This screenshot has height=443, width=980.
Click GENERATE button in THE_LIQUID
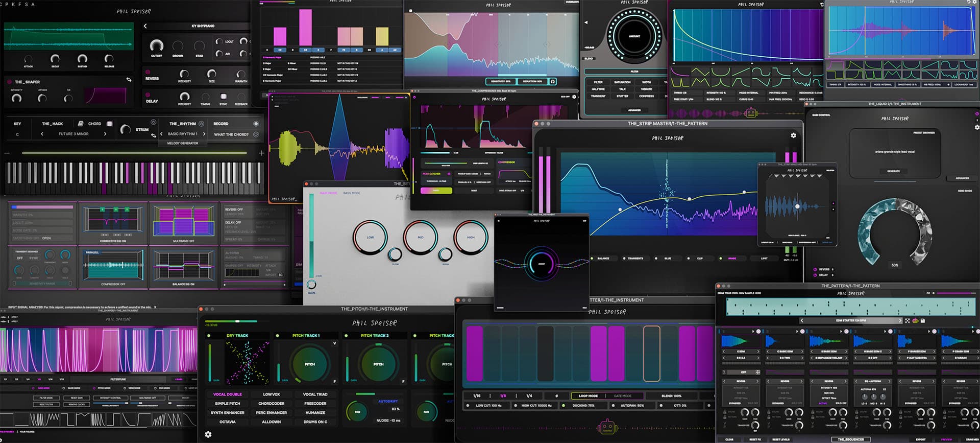(894, 171)
